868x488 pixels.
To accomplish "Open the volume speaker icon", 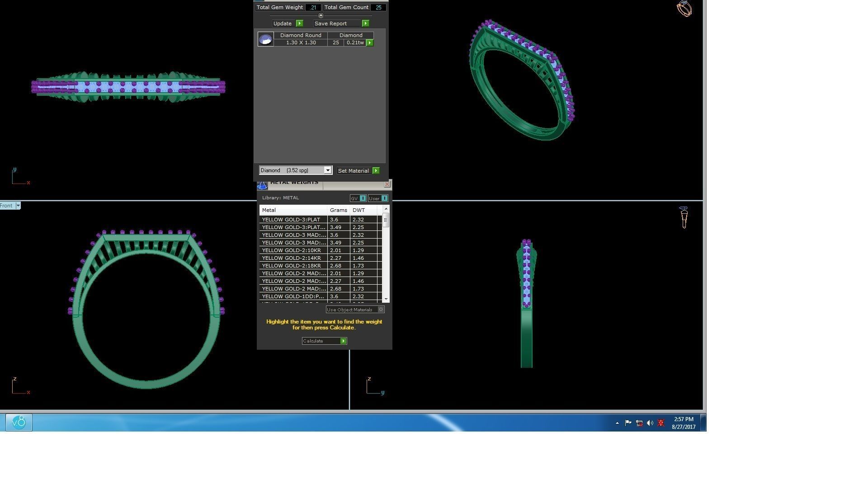I will (650, 423).
